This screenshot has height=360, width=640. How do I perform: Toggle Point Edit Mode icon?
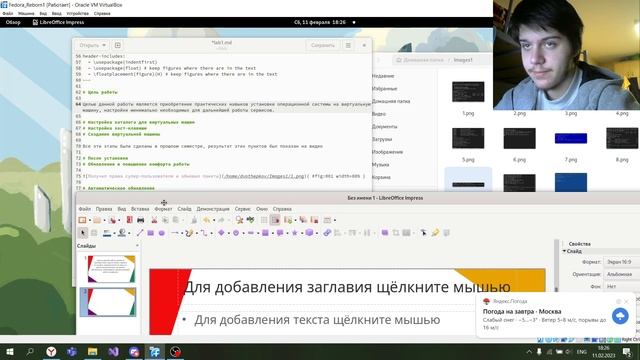click(423, 233)
